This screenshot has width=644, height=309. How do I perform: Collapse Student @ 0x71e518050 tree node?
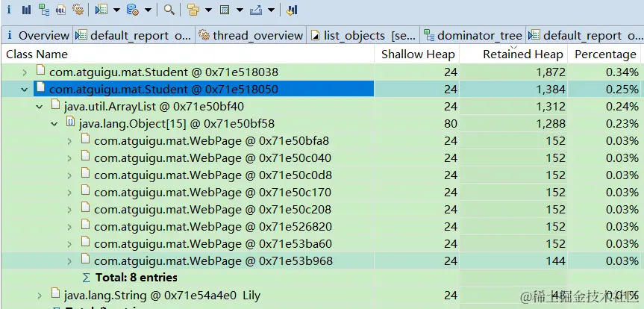coord(25,90)
